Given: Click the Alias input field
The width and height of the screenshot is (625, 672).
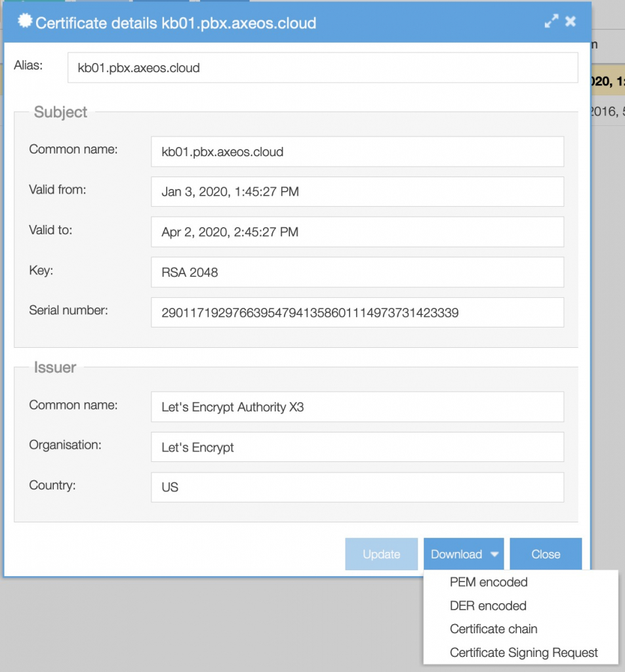Looking at the screenshot, I should pyautogui.click(x=322, y=68).
